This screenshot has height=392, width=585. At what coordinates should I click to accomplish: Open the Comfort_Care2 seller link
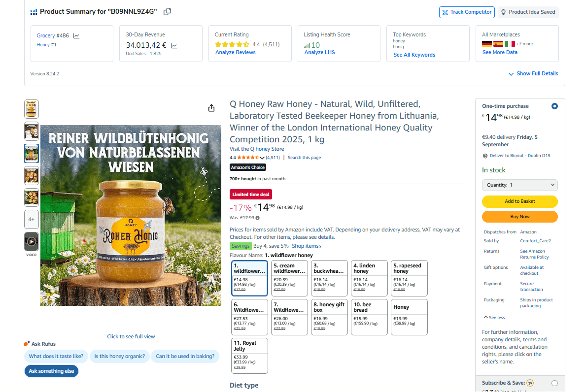coord(535,241)
